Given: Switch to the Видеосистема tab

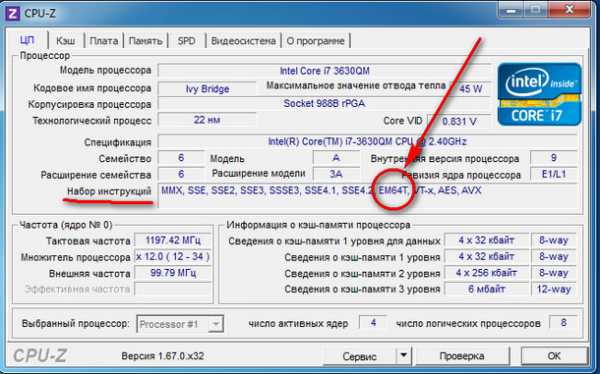Looking at the screenshot, I should pyautogui.click(x=243, y=41).
